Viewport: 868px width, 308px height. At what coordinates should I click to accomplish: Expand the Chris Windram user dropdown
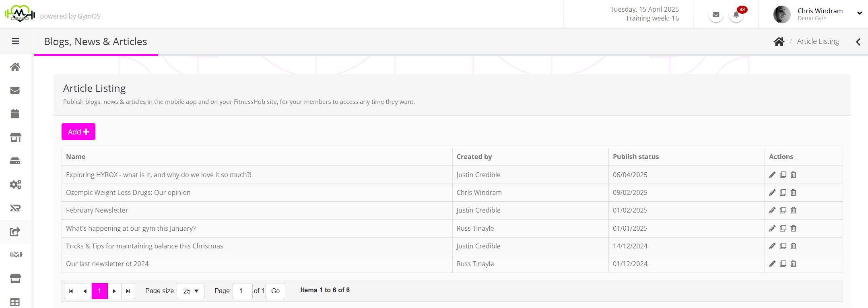(860, 13)
